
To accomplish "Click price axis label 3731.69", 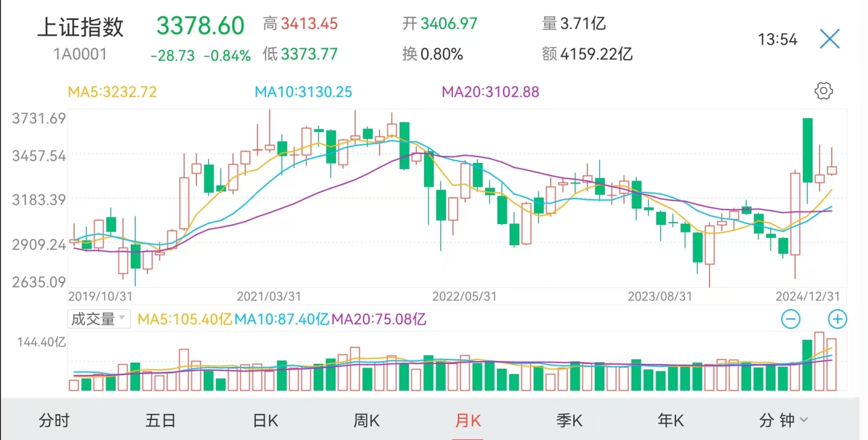I will tap(39, 118).
